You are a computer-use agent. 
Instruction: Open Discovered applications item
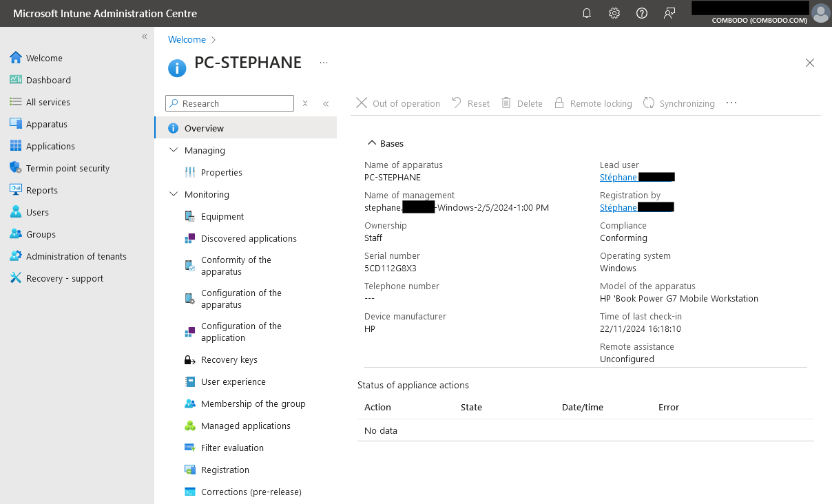pyautogui.click(x=248, y=239)
